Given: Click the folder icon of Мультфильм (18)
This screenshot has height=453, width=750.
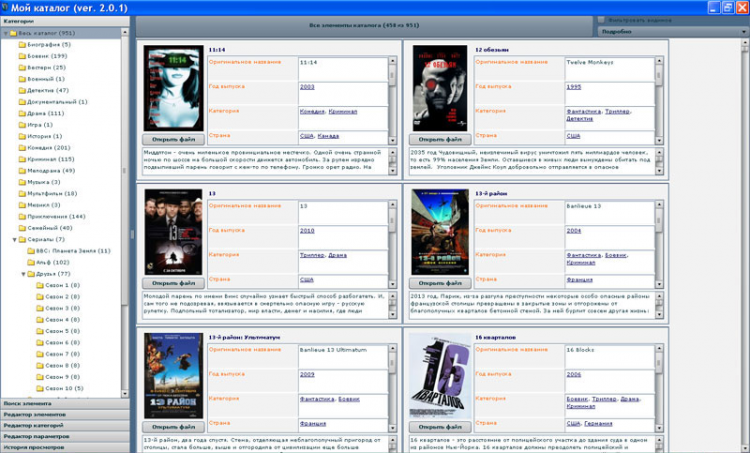Looking at the screenshot, I should pyautogui.click(x=22, y=194).
